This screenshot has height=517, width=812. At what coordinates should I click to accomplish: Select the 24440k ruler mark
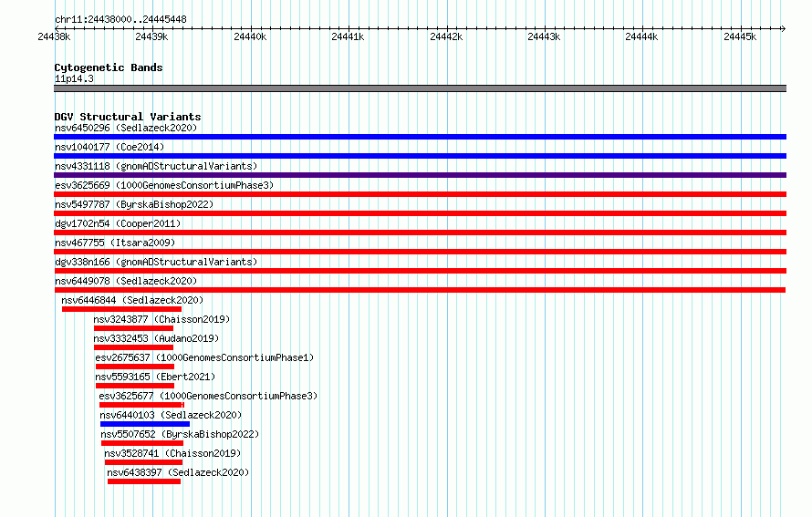(x=250, y=36)
